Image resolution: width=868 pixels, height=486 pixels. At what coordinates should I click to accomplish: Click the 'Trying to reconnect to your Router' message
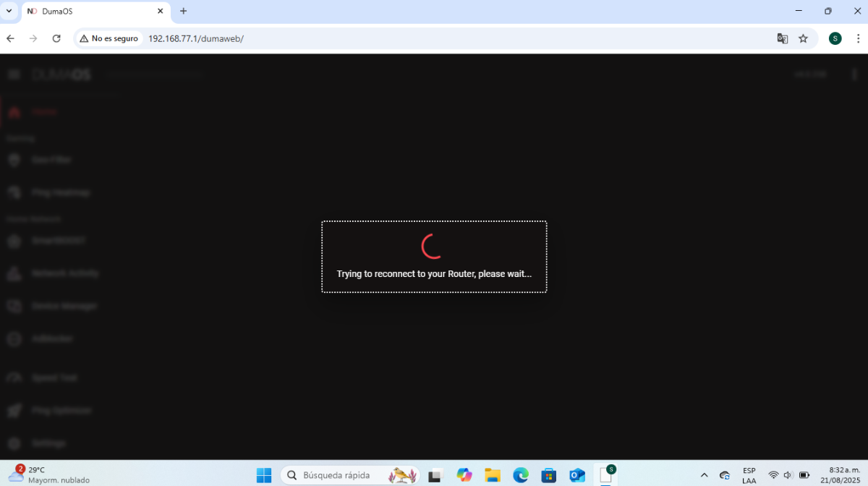[434, 274]
